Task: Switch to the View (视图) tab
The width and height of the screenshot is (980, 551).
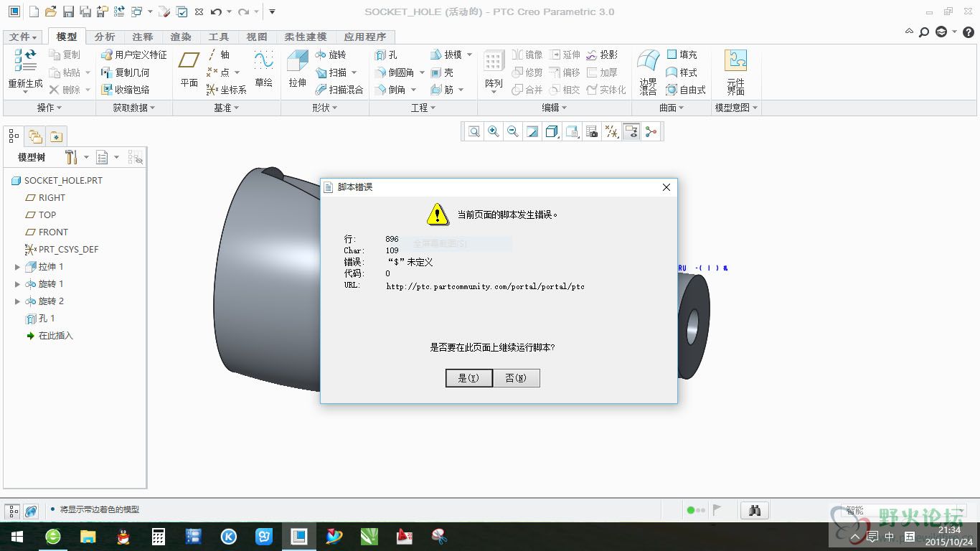Action: click(257, 37)
